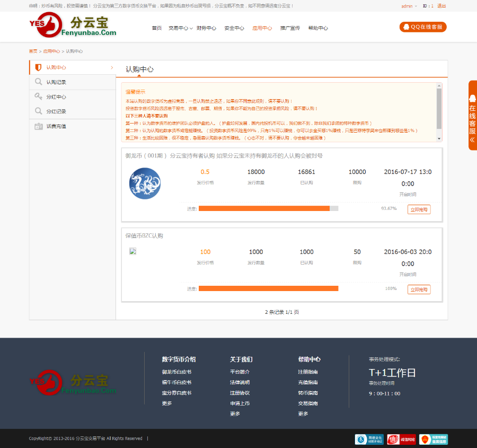Screen dimensions: 477x448
Task: Click 更多 under 数字货币介绍
Action: pyautogui.click(x=167, y=403)
